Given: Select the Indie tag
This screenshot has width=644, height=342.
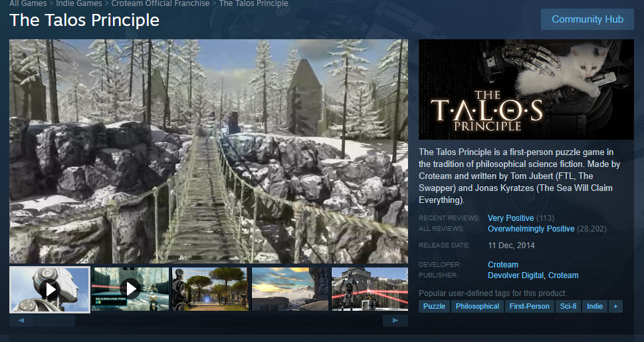Looking at the screenshot, I should point(595,306).
